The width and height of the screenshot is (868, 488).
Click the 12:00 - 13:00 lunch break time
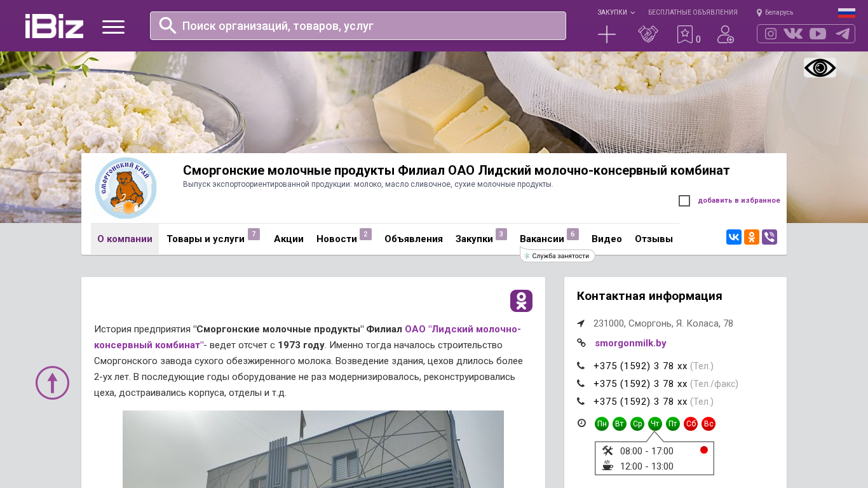coord(647,466)
